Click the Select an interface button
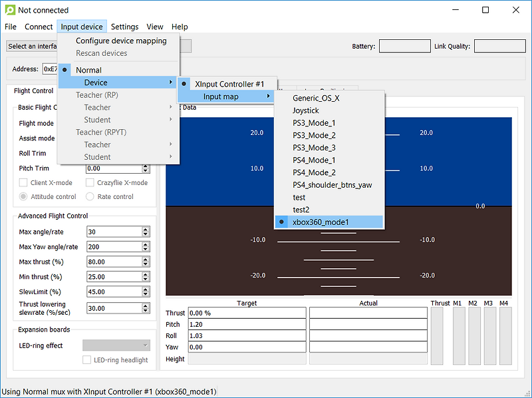The image size is (532, 398). tap(31, 46)
